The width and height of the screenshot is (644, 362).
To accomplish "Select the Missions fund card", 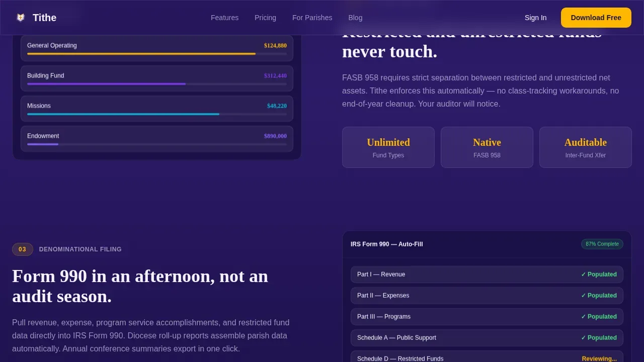I will [x=157, y=109].
